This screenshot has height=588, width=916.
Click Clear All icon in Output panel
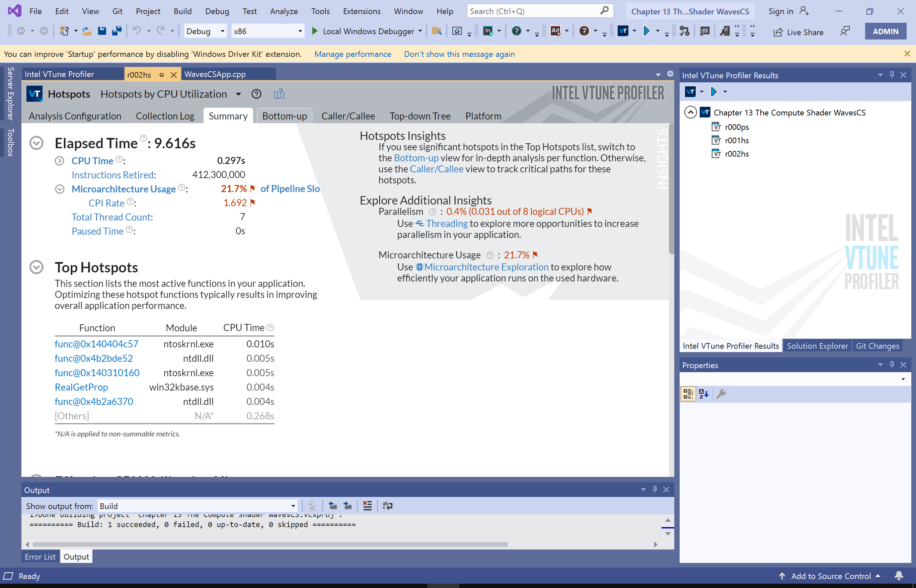click(x=367, y=506)
